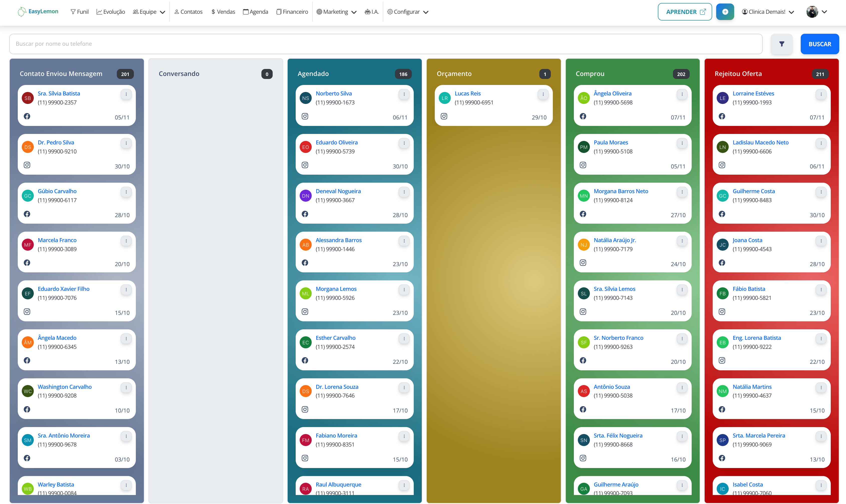This screenshot has width=846, height=504.
Task: Open three-dot menu on Dr. Pedro Silva card
Action: [126, 143]
